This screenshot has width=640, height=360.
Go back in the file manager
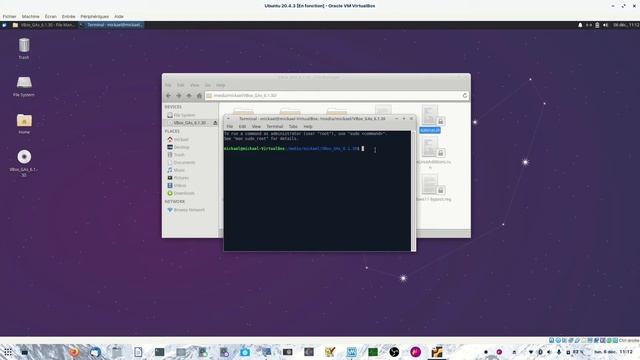tap(168, 96)
